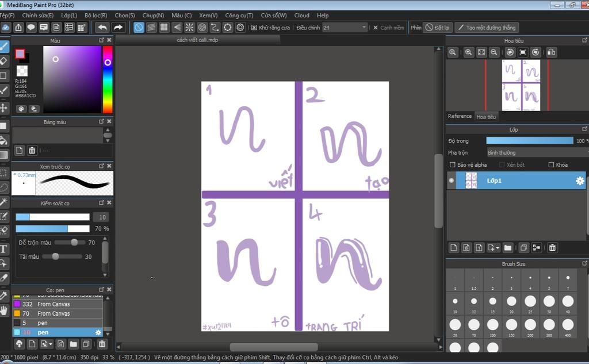Open add-brush dropdown arrow in Cọ panel
This screenshot has height=364, width=589.
point(51,344)
